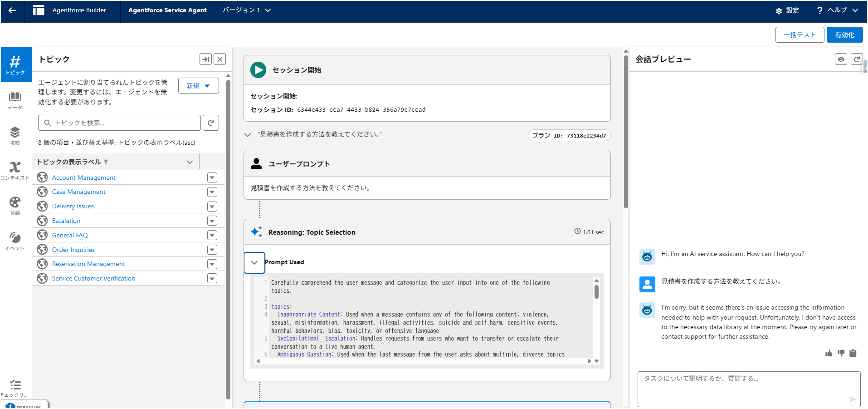Screen dimensions: 868x409
Task: Give thumbs down to the agent response
Action: click(841, 353)
